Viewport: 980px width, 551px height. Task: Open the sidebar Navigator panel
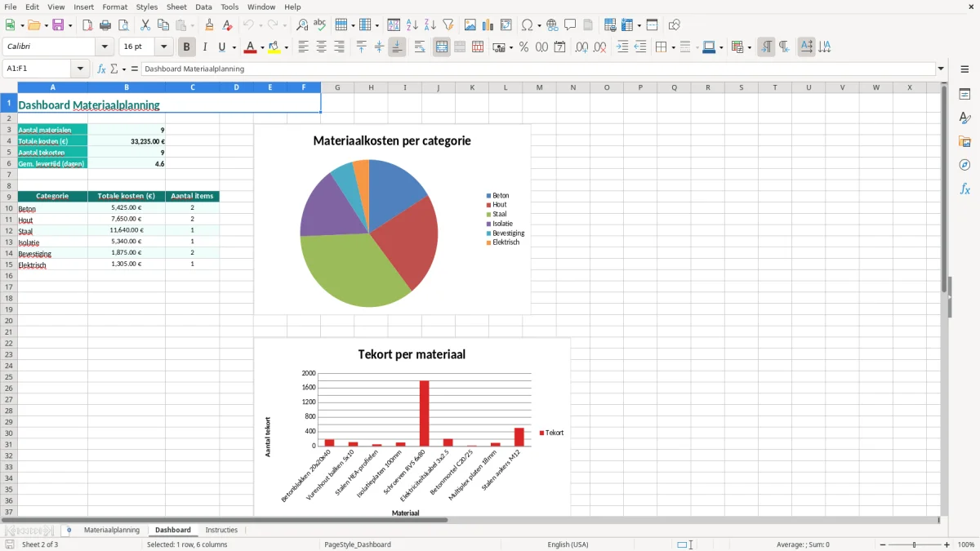point(964,165)
